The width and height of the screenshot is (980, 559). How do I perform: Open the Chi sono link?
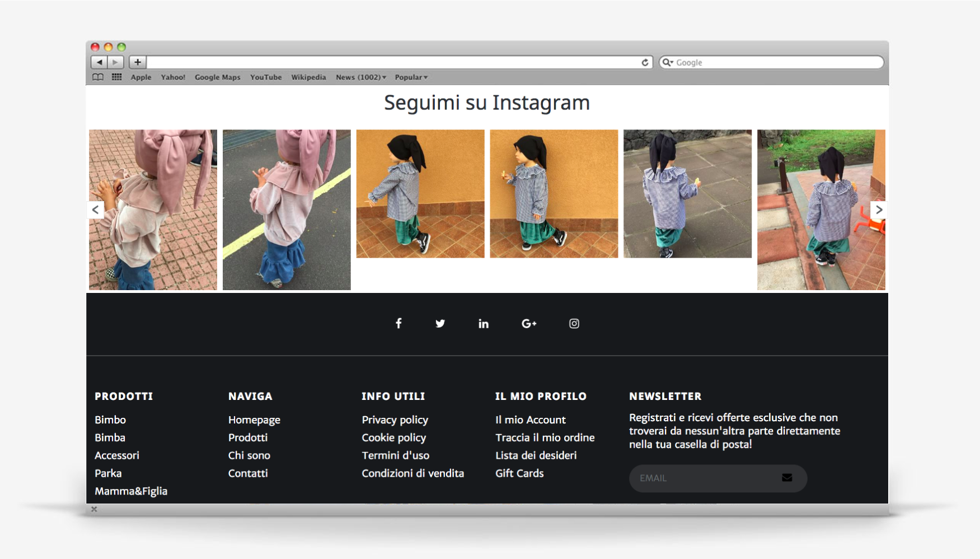point(249,455)
